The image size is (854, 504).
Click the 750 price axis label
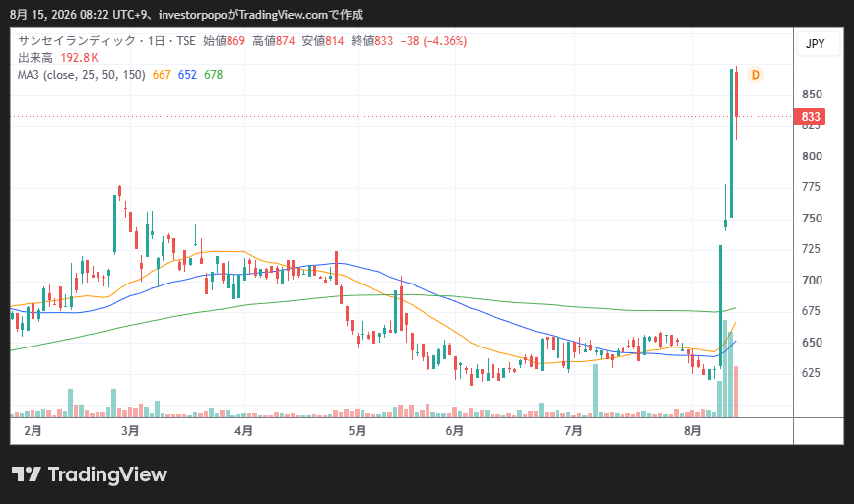coord(812,219)
